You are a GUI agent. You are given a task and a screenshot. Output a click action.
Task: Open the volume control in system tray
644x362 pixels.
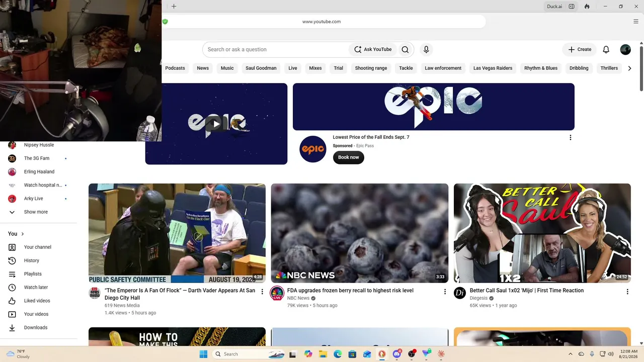611,354
